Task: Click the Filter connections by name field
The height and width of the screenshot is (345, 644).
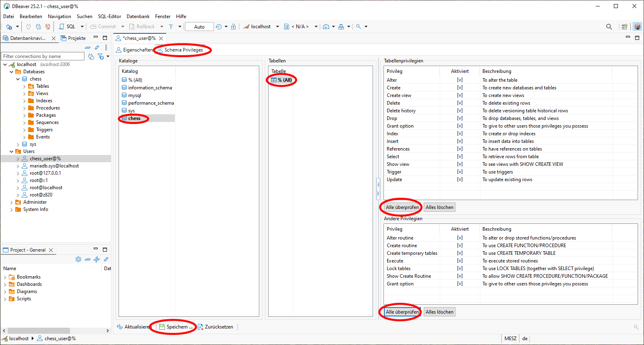Action: pyautogui.click(x=43, y=56)
